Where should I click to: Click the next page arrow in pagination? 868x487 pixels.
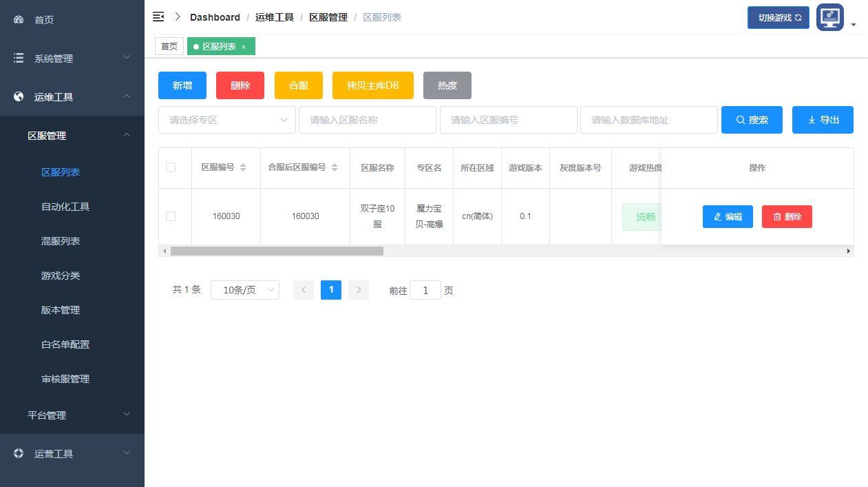click(x=359, y=290)
